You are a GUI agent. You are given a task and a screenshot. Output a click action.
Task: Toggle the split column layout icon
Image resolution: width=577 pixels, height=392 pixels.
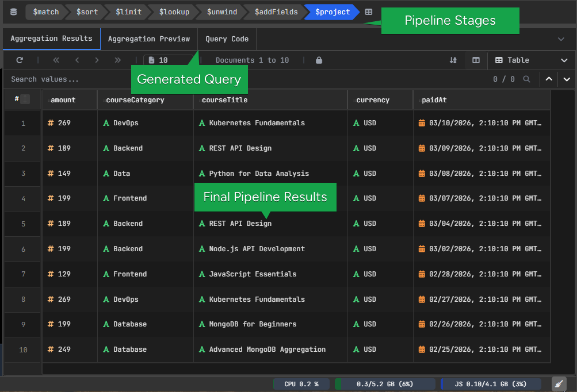coord(476,60)
